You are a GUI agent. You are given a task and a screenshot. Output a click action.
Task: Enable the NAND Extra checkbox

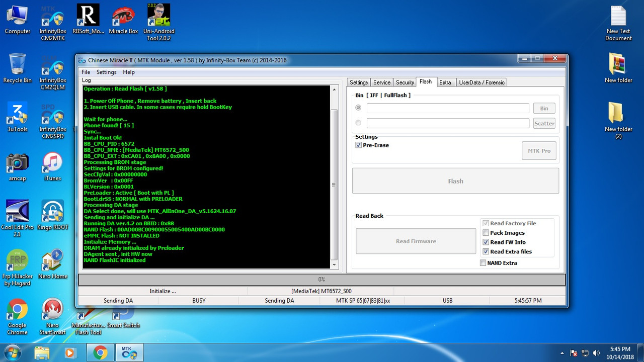[499, 263]
